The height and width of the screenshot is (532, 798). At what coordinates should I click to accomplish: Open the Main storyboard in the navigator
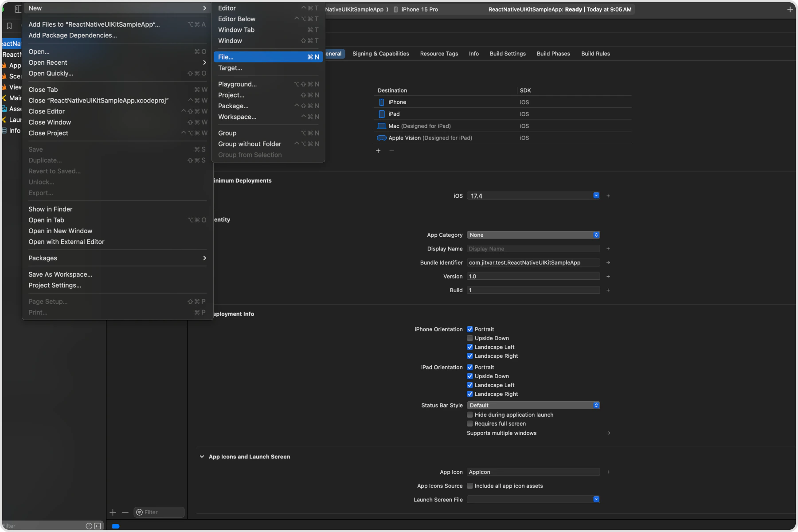[14, 98]
